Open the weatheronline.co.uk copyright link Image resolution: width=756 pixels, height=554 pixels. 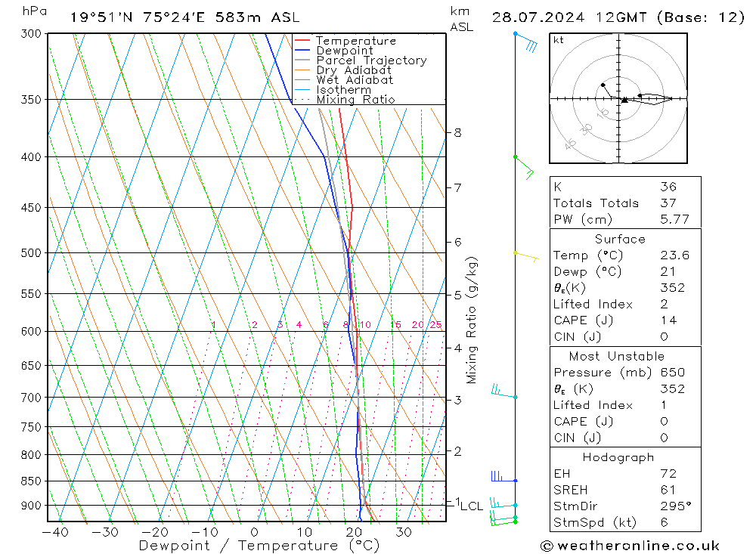point(630,546)
